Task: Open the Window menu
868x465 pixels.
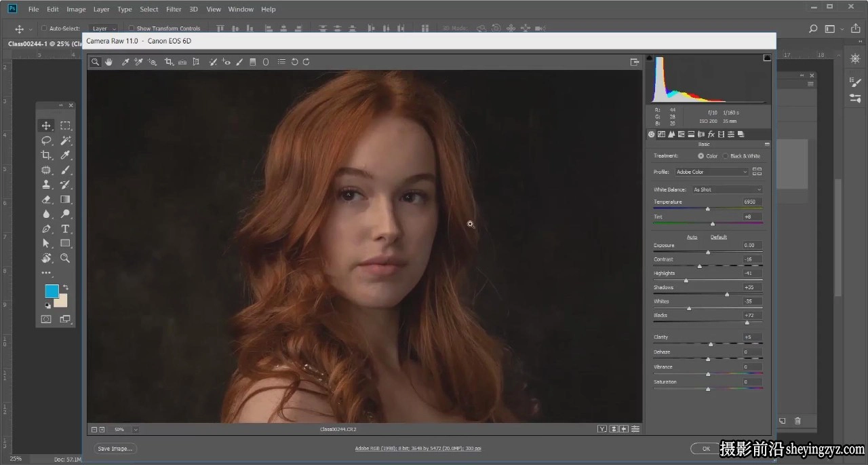Action: point(241,10)
